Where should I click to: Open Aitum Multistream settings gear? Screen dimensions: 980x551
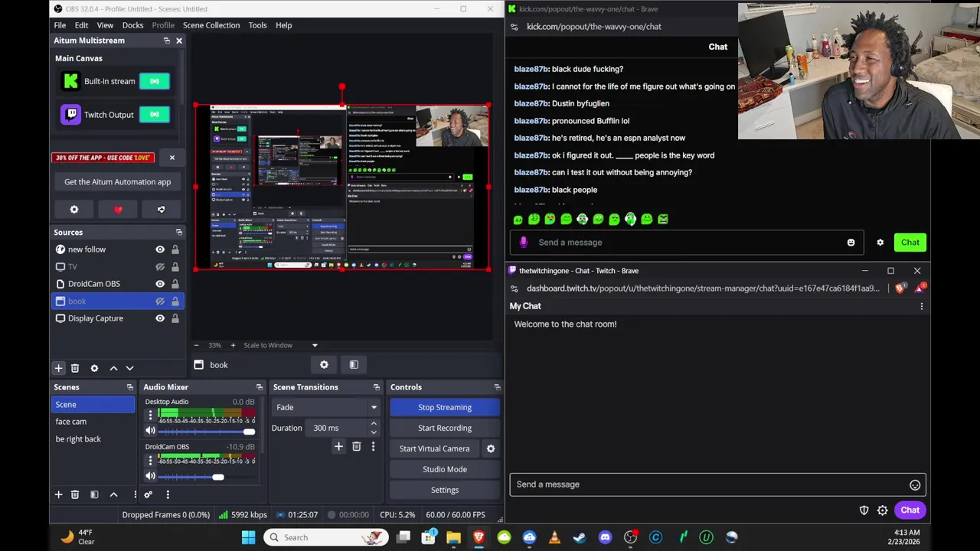[74, 210]
